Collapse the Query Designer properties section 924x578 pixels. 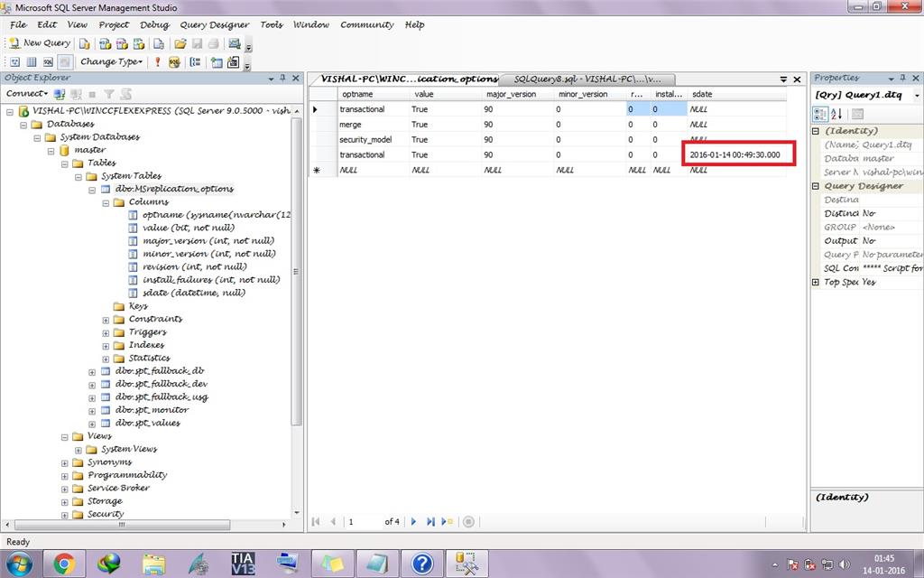[x=816, y=186]
